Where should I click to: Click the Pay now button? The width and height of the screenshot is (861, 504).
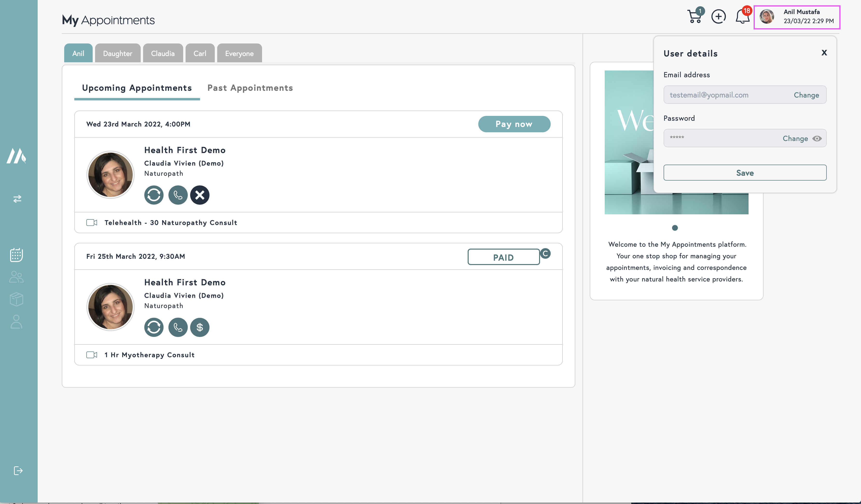(x=514, y=124)
